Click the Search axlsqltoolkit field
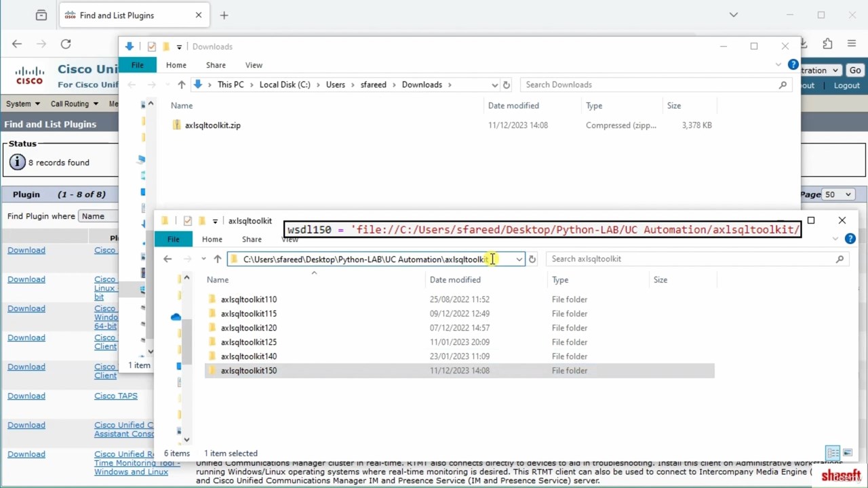 tap(697, 259)
